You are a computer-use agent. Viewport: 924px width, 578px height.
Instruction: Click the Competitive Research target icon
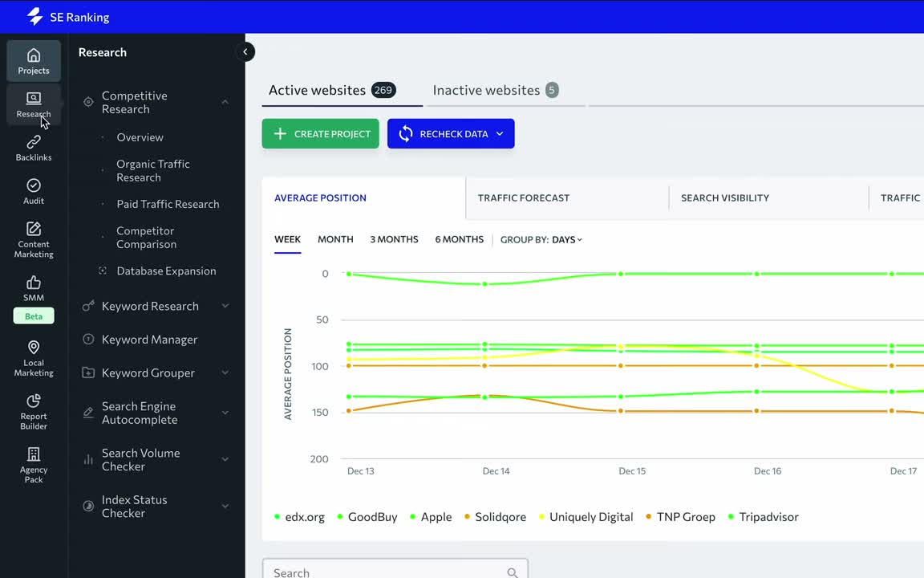pyautogui.click(x=88, y=102)
